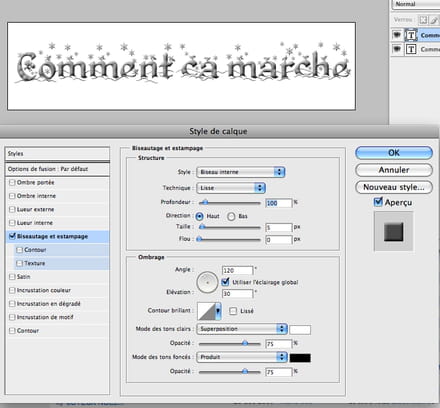Image resolution: width=440 pixels, height=408 pixels.
Task: Click the white highlight color swatch
Action: click(x=300, y=330)
